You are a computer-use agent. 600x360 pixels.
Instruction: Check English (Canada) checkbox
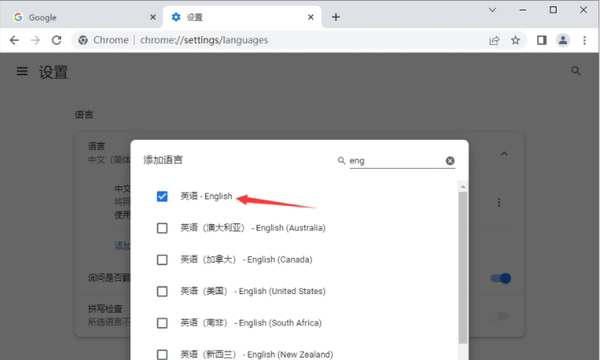tap(162, 260)
